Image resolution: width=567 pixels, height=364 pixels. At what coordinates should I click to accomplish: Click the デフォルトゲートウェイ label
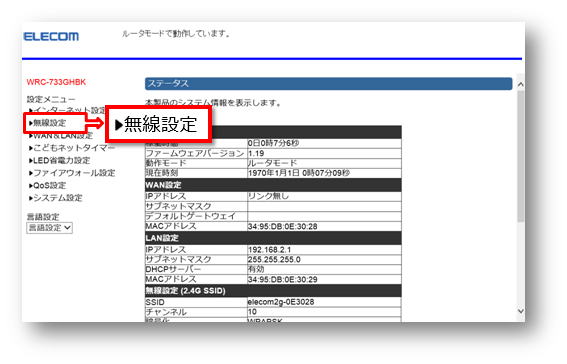tap(191, 216)
